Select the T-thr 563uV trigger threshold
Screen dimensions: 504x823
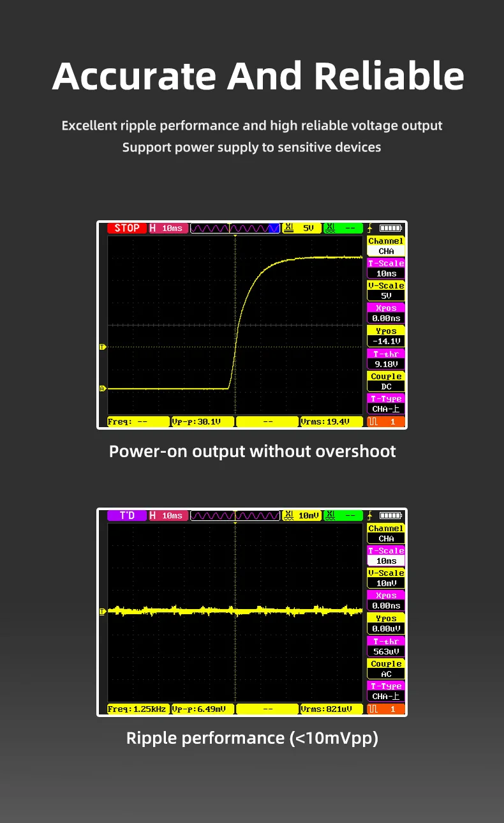click(x=386, y=646)
